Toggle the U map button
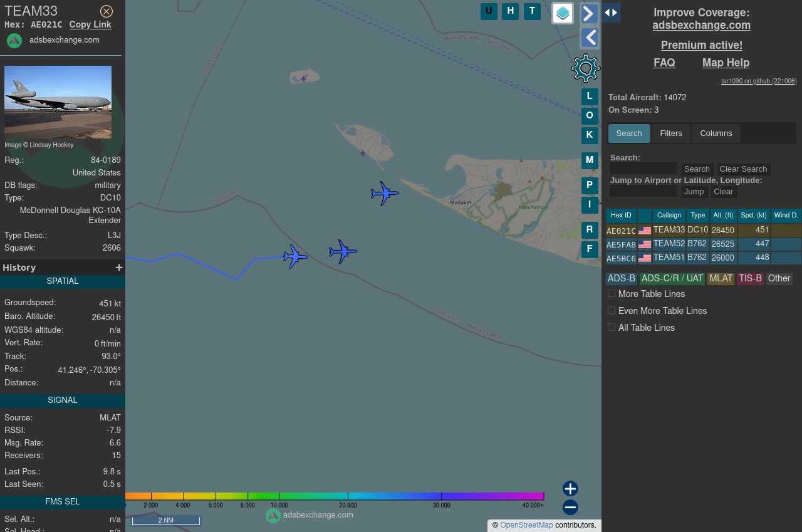The width and height of the screenshot is (802, 532). click(x=489, y=11)
